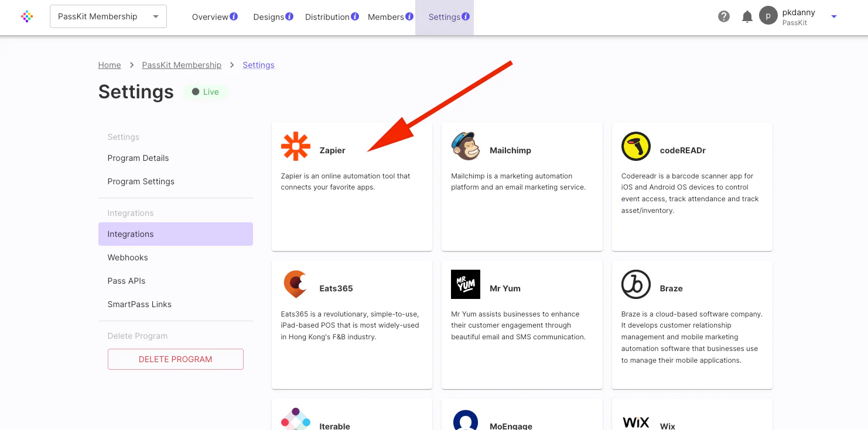Click the info icon next to Settings tab
The image size is (868, 430).
click(466, 16)
